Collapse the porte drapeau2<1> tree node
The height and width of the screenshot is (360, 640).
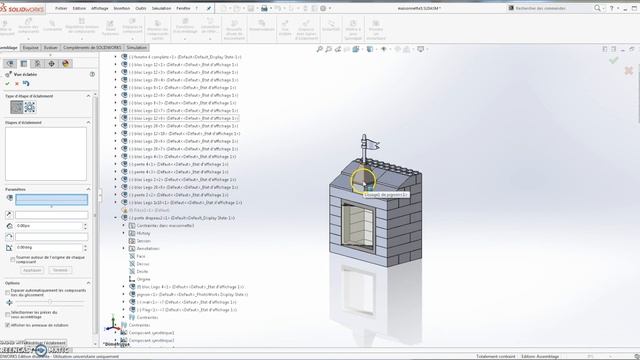click(x=116, y=218)
